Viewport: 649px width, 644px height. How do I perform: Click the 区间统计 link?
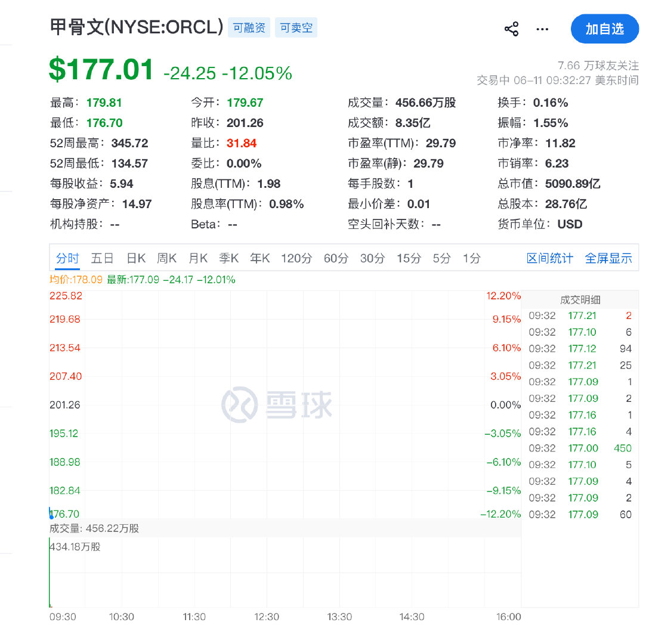click(x=549, y=258)
